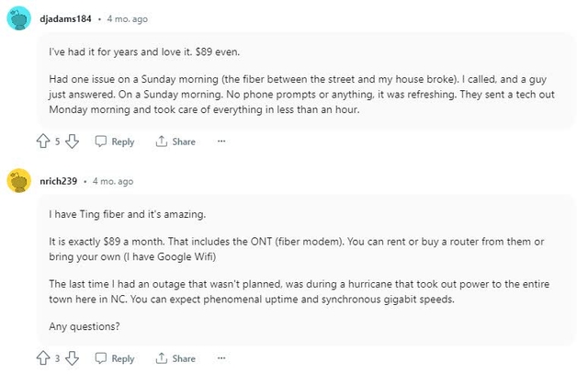Screen dimensions: 588x374
Task: Open more options on djadams184's comment
Action: click(x=221, y=142)
